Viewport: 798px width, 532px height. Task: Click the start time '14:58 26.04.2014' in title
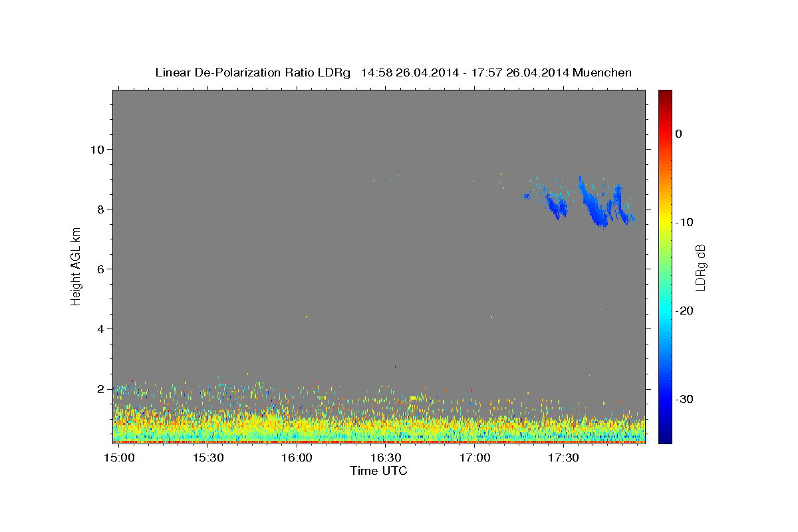click(410, 72)
